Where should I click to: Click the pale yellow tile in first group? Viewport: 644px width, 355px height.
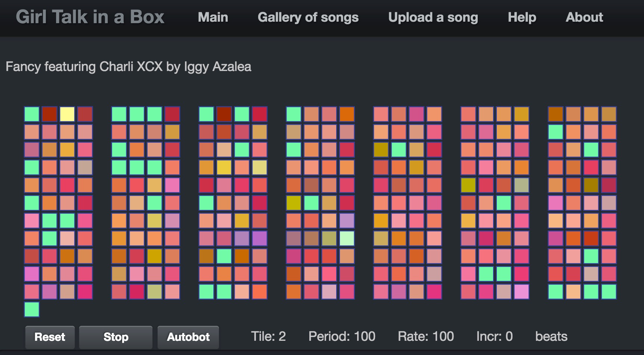[x=67, y=114]
